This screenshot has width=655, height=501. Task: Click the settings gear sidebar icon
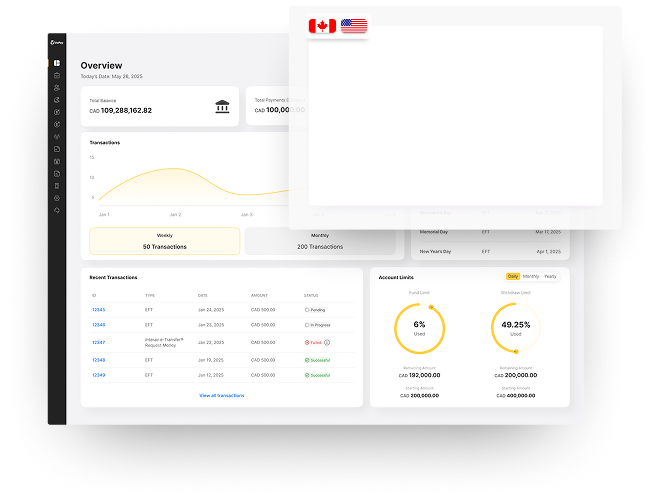pos(57,198)
